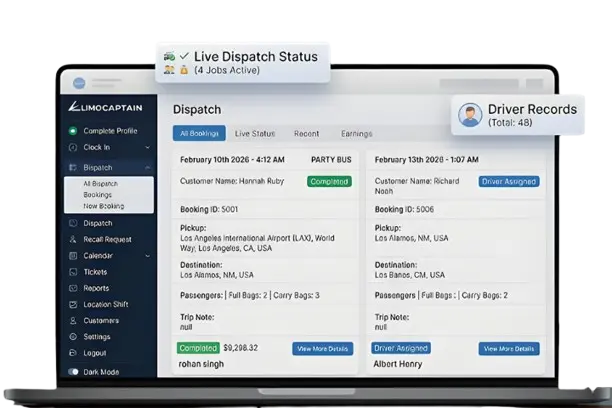Click the Driver Records avatar icon
The width and height of the screenshot is (612, 408).
(x=468, y=115)
